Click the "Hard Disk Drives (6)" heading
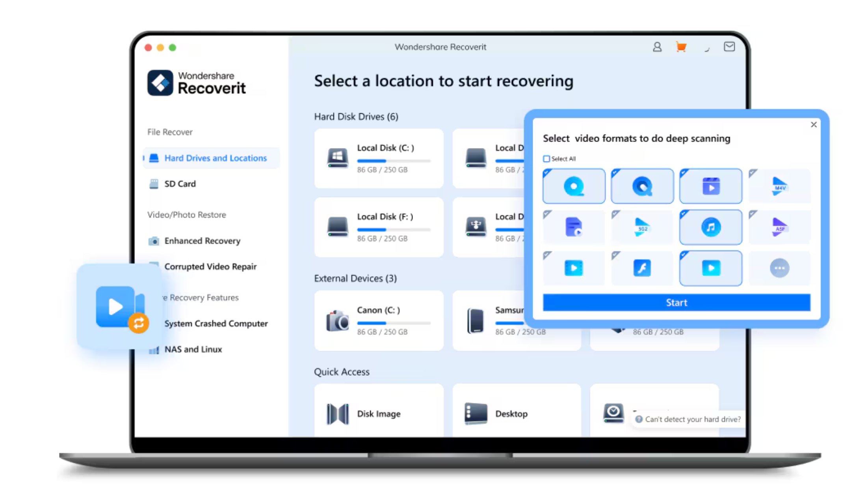 356,117
